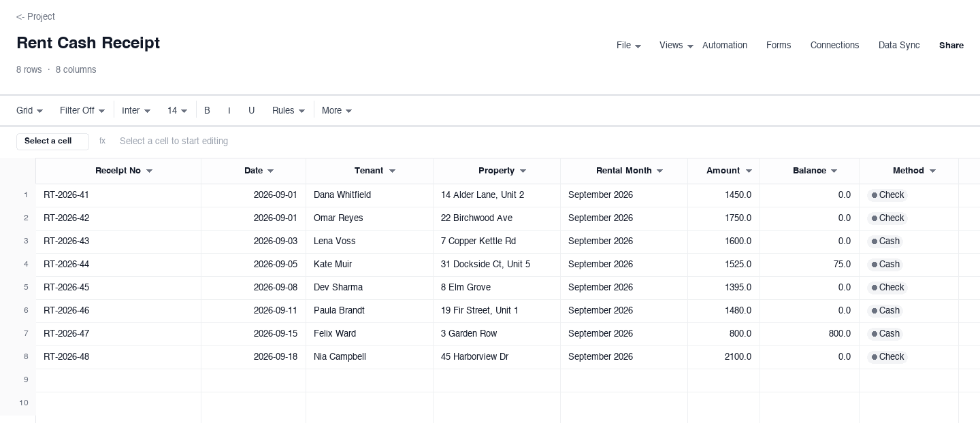Viewport: 980px width, 423px height.
Task: Select property cell 7 Copper Kettle Rd
Action: point(497,241)
